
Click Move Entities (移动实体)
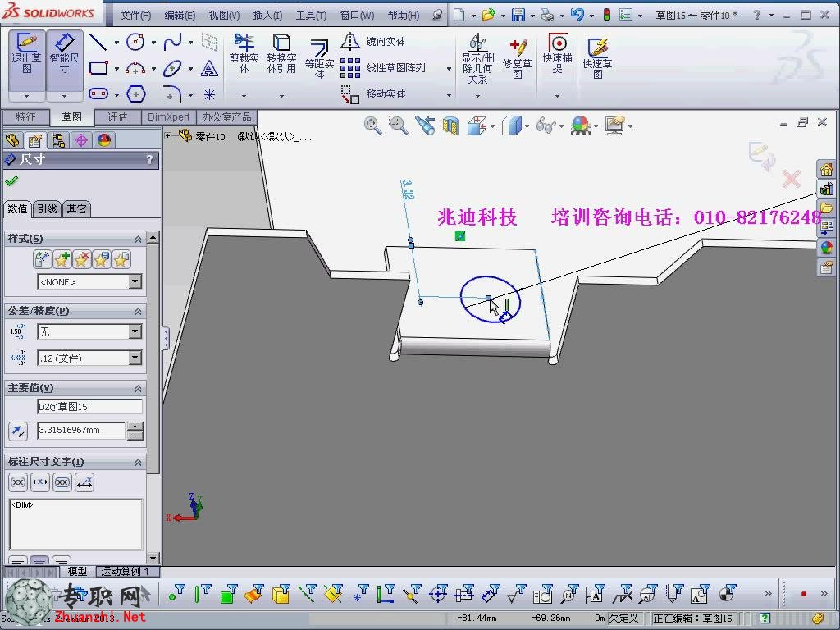pyautogui.click(x=373, y=94)
